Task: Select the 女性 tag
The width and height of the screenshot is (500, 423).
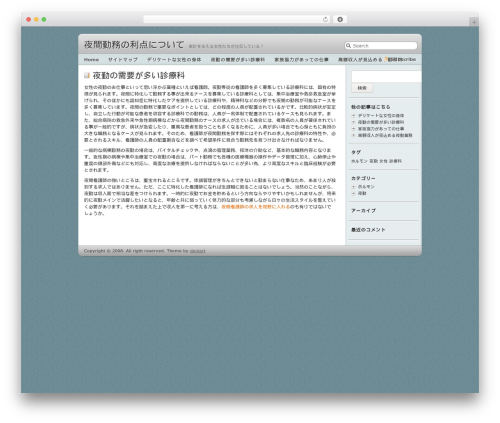Action: click(383, 161)
